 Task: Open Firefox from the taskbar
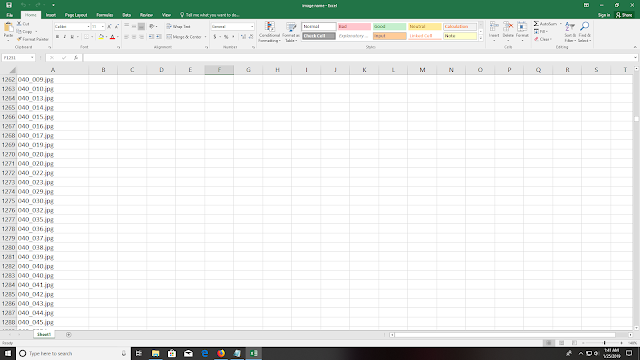(x=221, y=353)
